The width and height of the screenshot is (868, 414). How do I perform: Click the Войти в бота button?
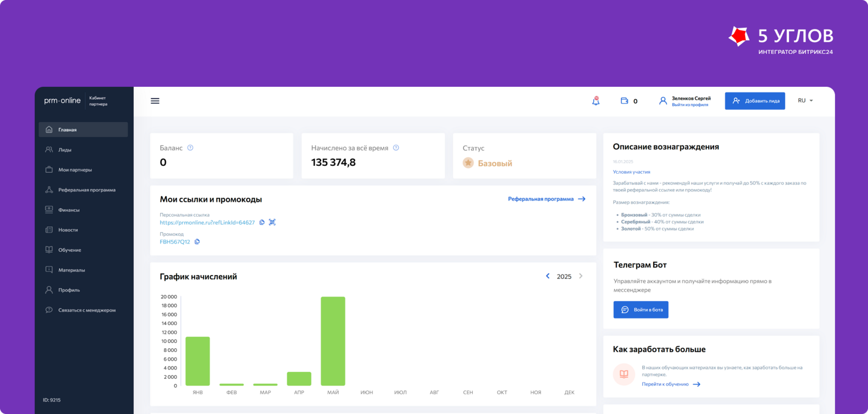[641, 310]
